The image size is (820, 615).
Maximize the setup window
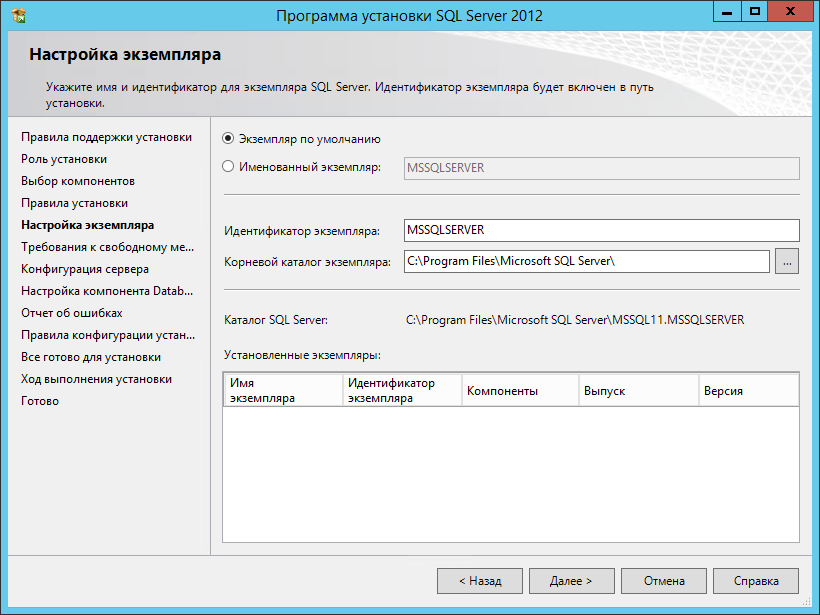(x=755, y=12)
